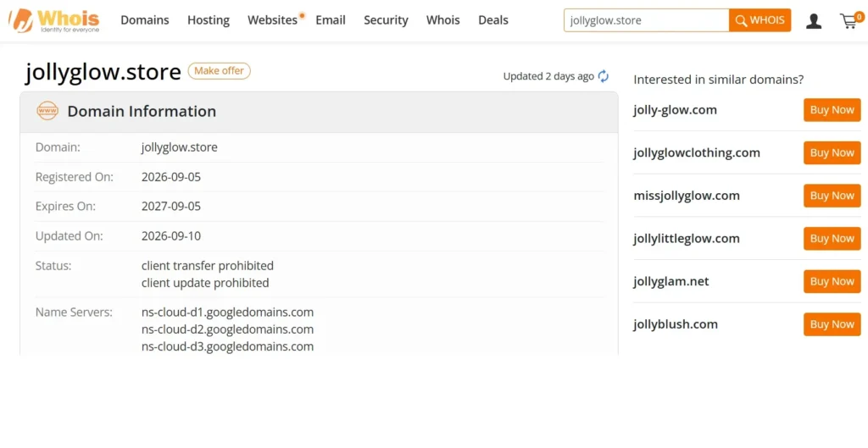This screenshot has height=448, width=868.
Task: Open the Email menu
Action: pyautogui.click(x=331, y=20)
